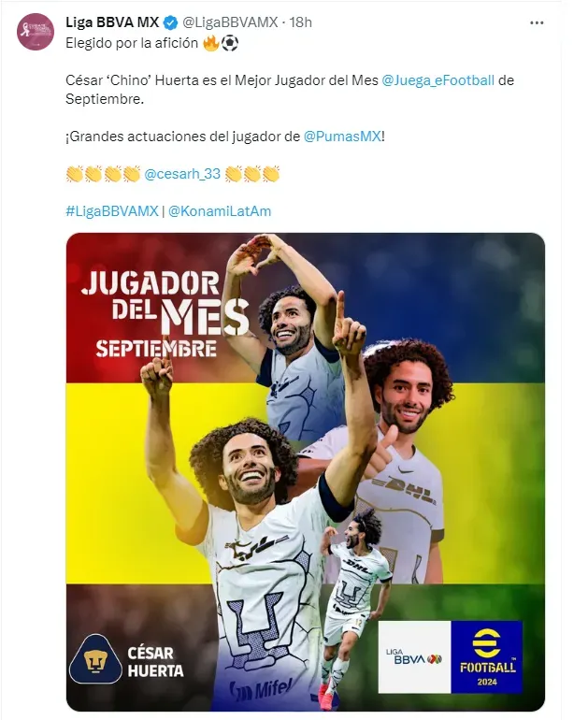Viewport: 588px width, 720px height.
Task: Click the fire emoji after afición
Action: coord(211,43)
